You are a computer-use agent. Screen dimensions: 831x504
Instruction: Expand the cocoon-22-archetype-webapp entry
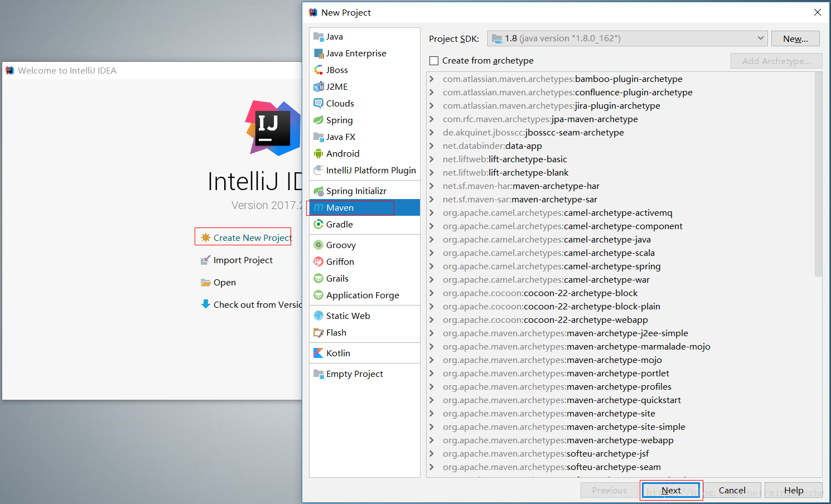[432, 320]
